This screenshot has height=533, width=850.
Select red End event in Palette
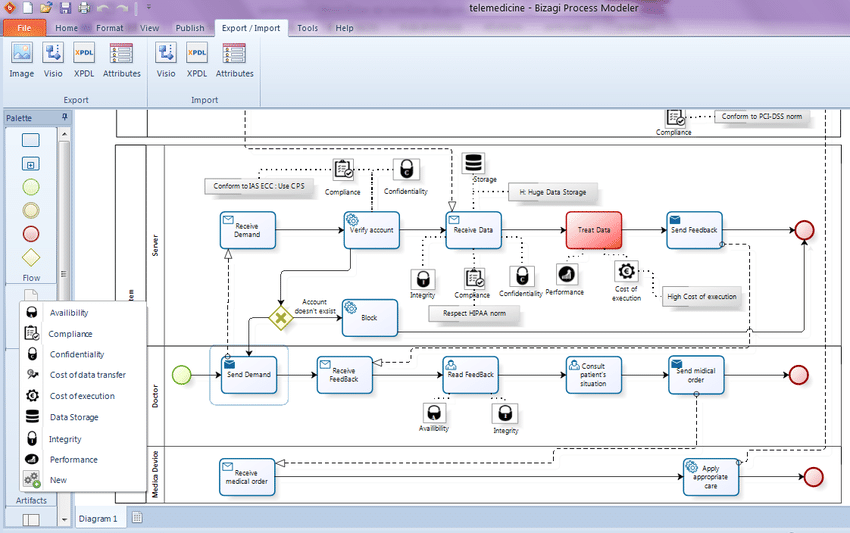coord(31,234)
